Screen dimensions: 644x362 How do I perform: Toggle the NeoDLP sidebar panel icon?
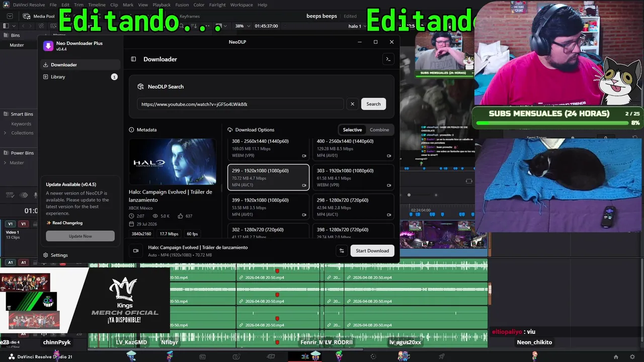pos(133,59)
